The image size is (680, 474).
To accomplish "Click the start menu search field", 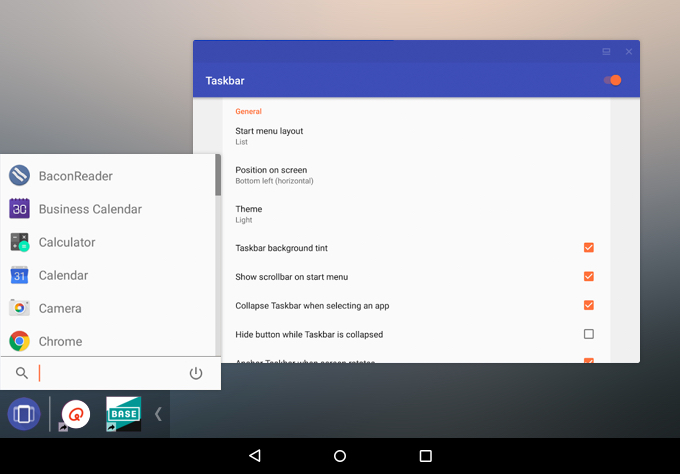I will click(x=111, y=373).
